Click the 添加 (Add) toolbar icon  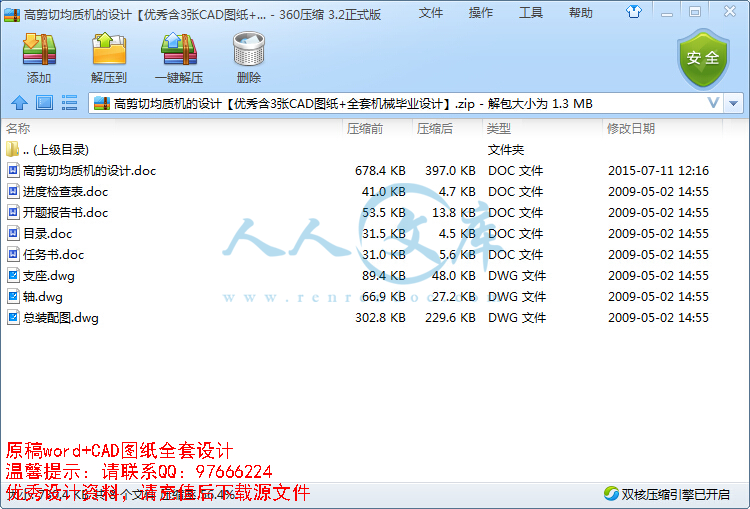(39, 49)
